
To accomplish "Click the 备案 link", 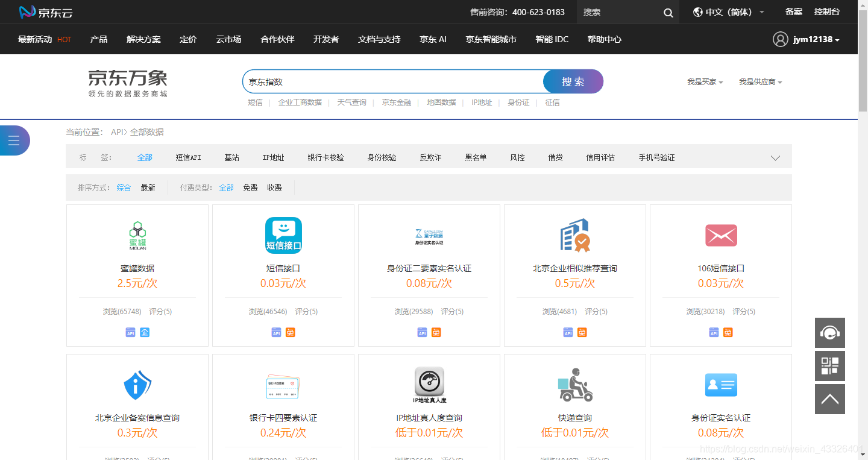I will [794, 12].
